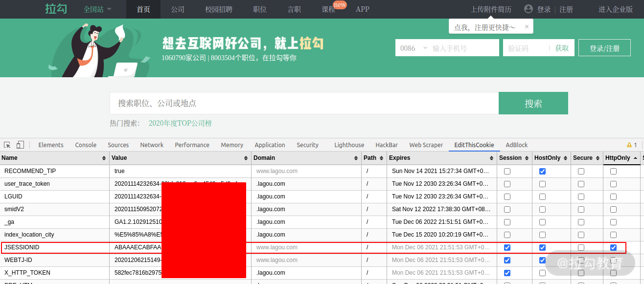Click the DevTools warning triangle icon

629,145
